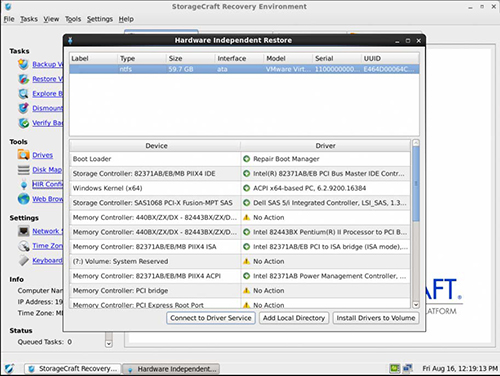
Task: Click the Time Zone clock icon
Action: (x=23, y=246)
